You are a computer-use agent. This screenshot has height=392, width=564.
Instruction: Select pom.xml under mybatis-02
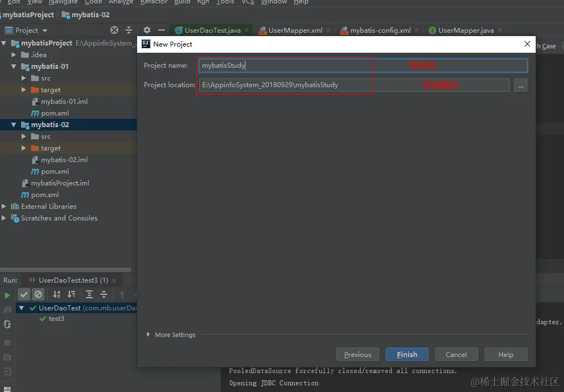(x=54, y=171)
